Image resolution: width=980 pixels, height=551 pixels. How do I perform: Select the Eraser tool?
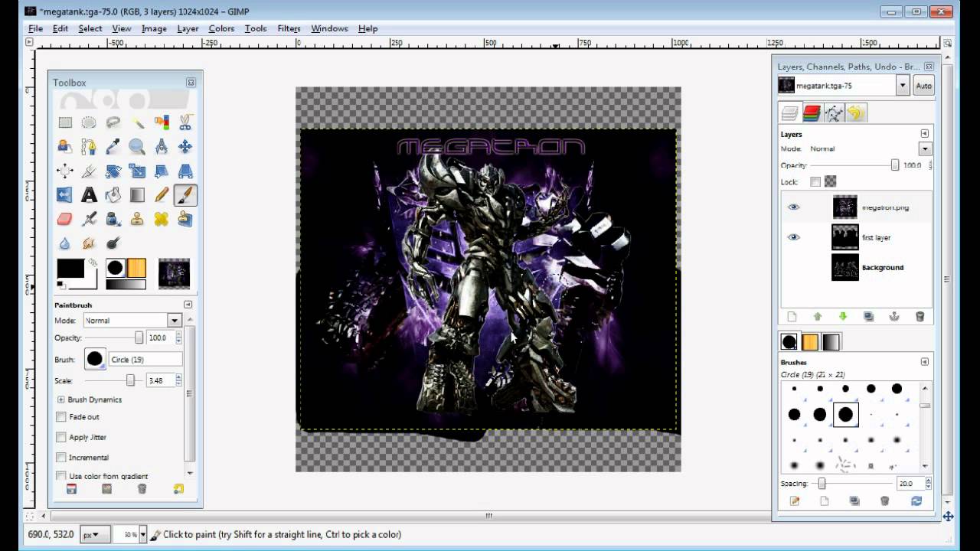click(x=65, y=219)
